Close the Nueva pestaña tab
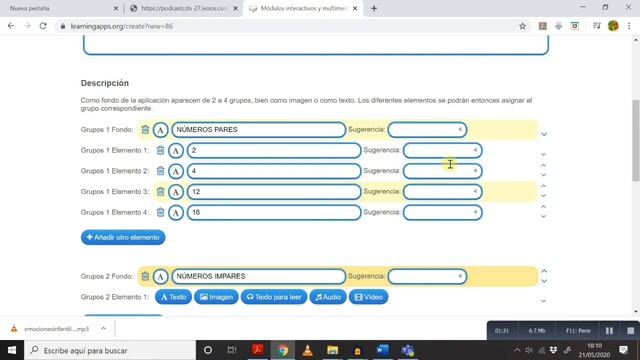640x360 pixels. [x=116, y=8]
